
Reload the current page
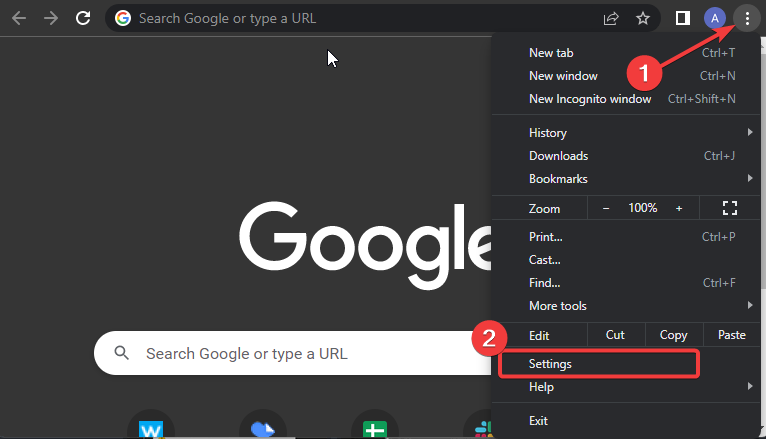click(83, 19)
